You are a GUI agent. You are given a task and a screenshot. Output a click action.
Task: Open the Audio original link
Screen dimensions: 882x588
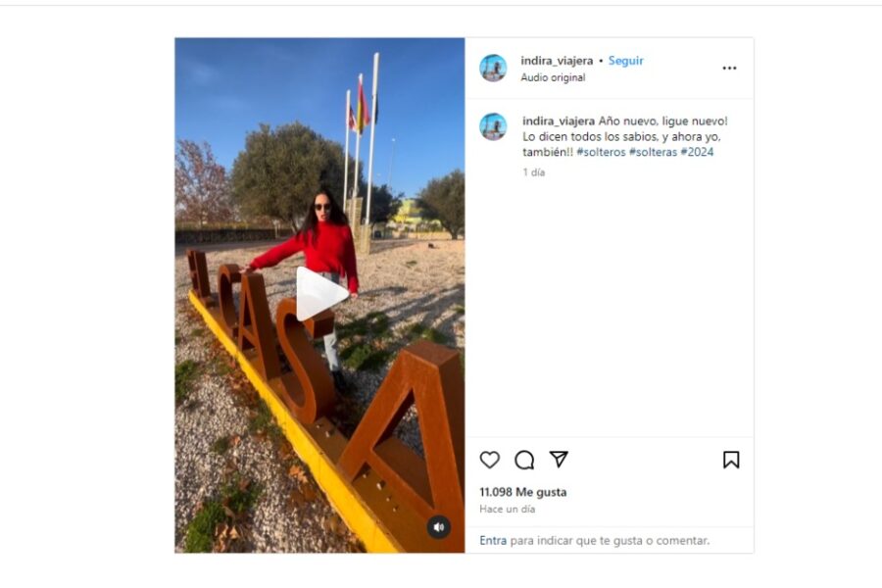553,77
